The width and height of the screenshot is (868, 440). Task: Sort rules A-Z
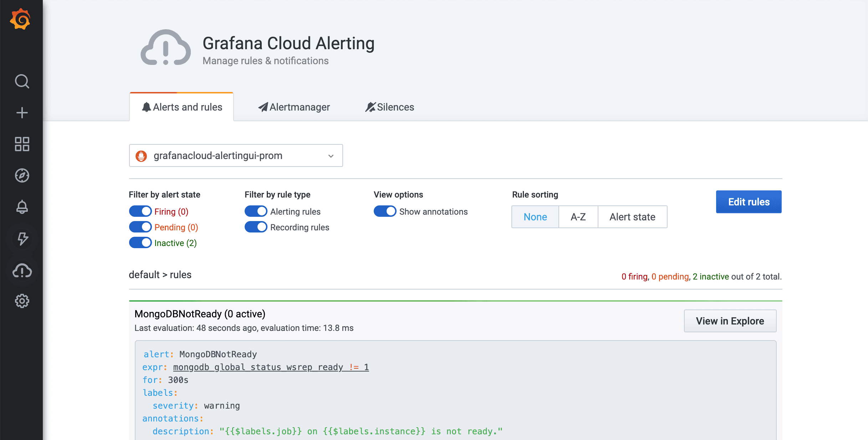(578, 217)
